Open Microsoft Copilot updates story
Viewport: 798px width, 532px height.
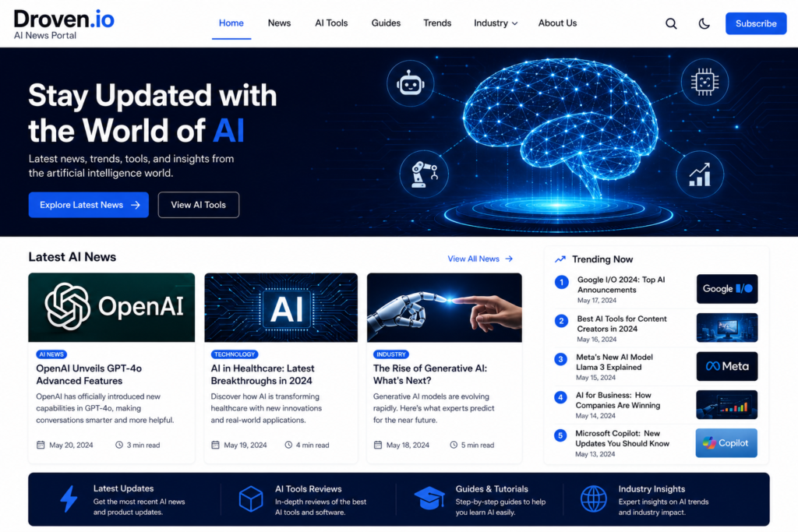(622, 439)
